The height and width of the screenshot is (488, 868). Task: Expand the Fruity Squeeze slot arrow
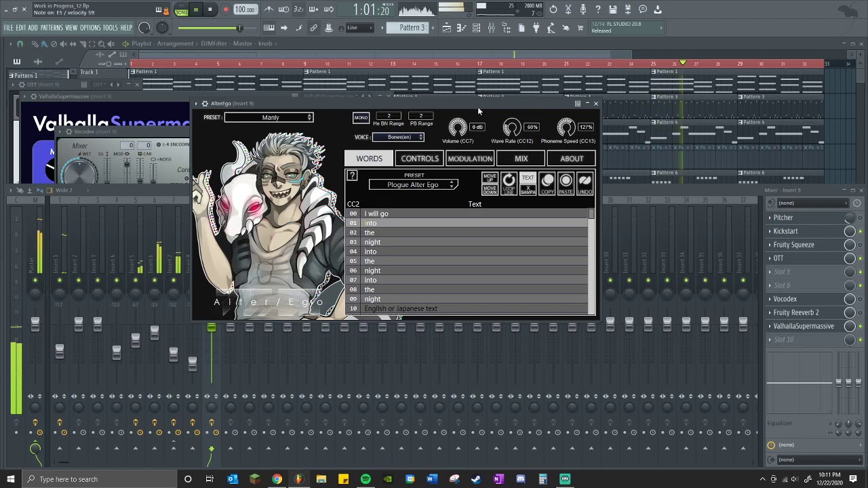pyautogui.click(x=770, y=245)
